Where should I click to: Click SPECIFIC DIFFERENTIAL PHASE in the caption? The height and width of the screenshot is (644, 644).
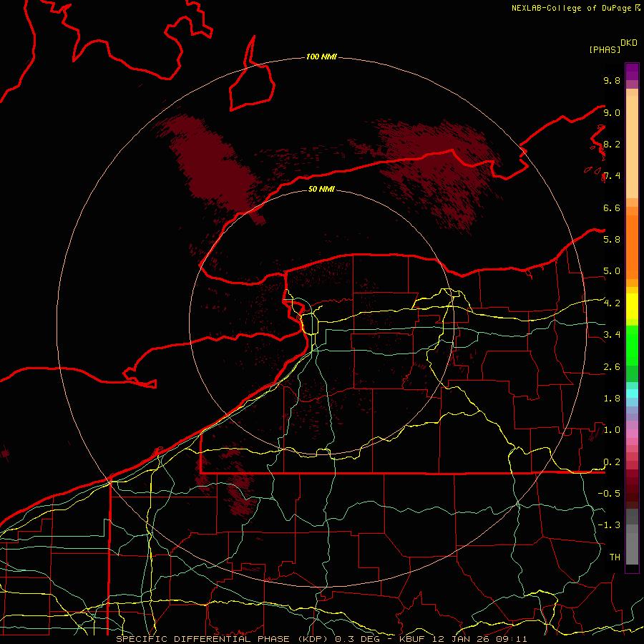(203, 639)
